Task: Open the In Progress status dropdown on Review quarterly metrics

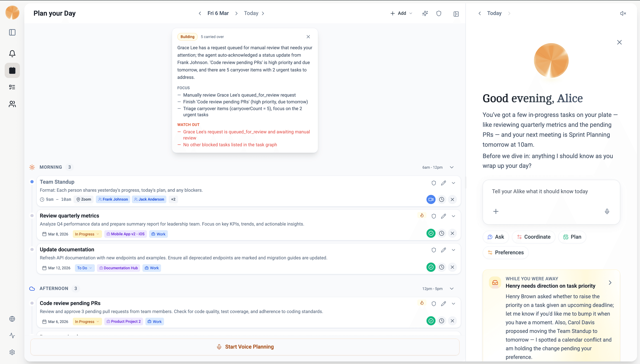Action: point(87,234)
